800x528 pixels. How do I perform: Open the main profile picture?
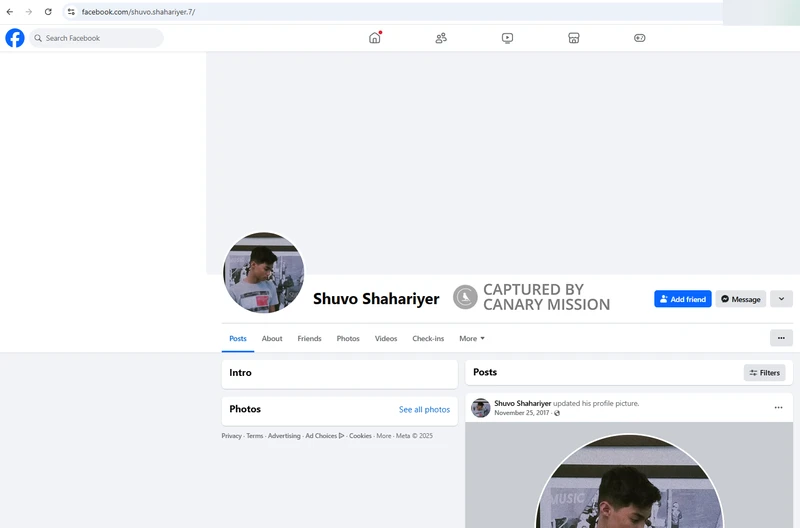click(x=263, y=272)
